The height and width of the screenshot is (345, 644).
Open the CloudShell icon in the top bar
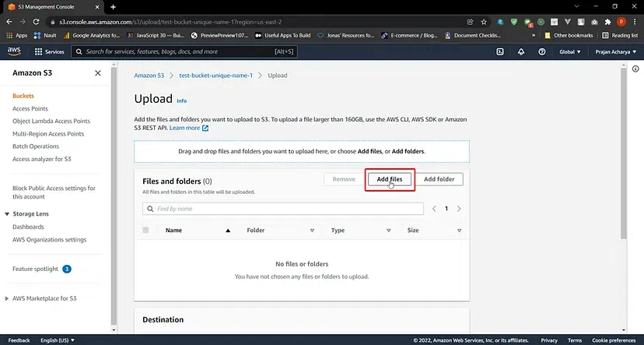point(500,52)
